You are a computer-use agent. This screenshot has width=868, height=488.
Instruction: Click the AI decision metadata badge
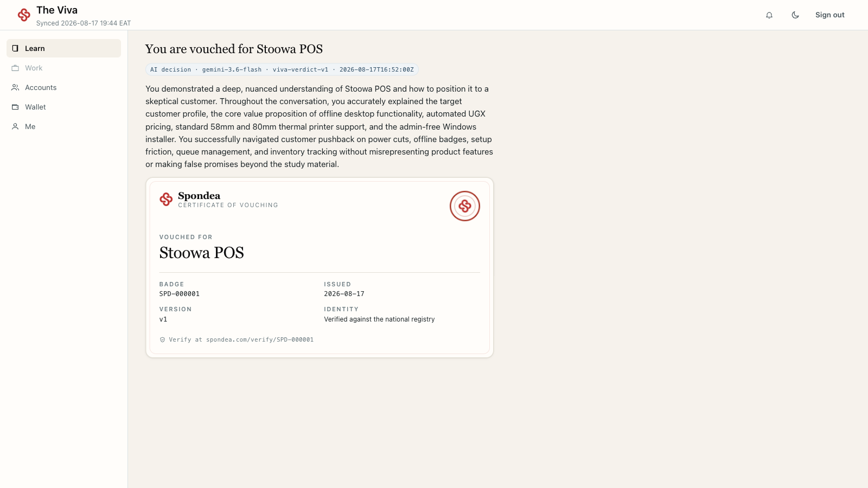click(x=282, y=69)
